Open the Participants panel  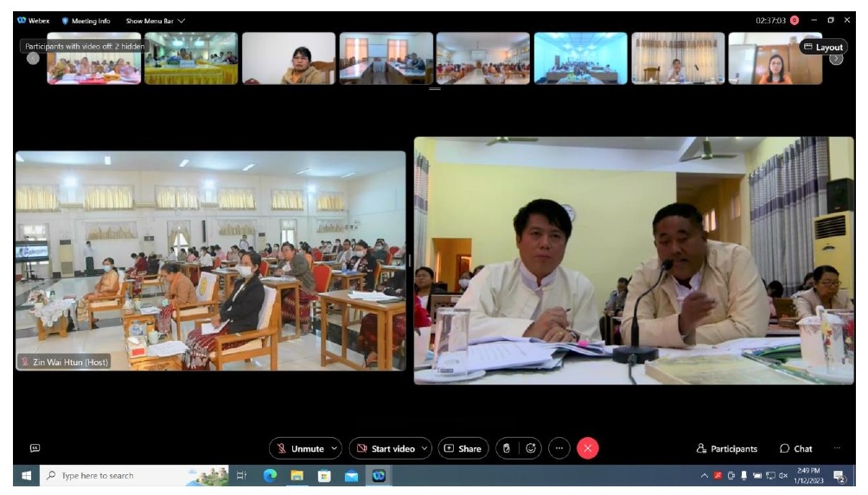726,448
